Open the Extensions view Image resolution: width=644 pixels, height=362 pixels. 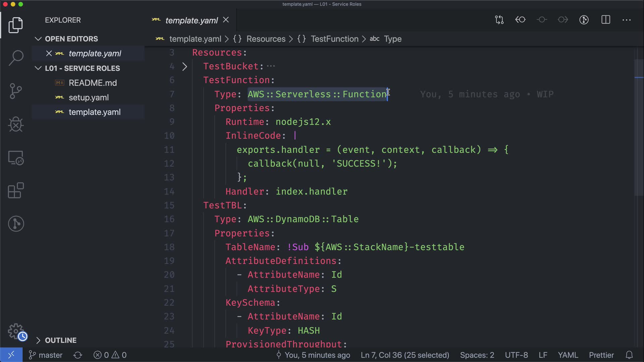[16, 191]
